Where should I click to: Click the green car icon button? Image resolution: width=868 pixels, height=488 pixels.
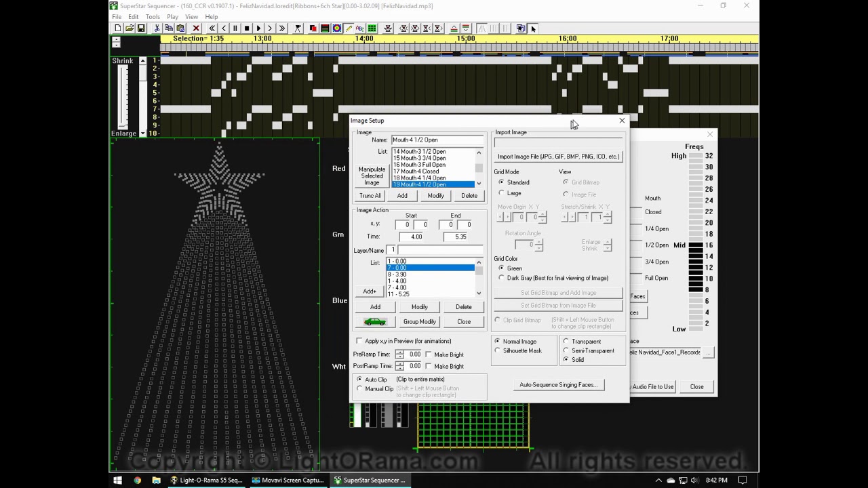[x=374, y=322]
